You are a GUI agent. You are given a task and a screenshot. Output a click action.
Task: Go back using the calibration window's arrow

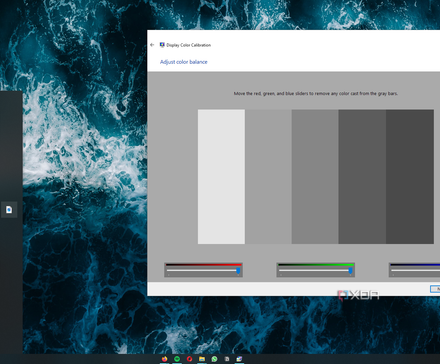[152, 45]
